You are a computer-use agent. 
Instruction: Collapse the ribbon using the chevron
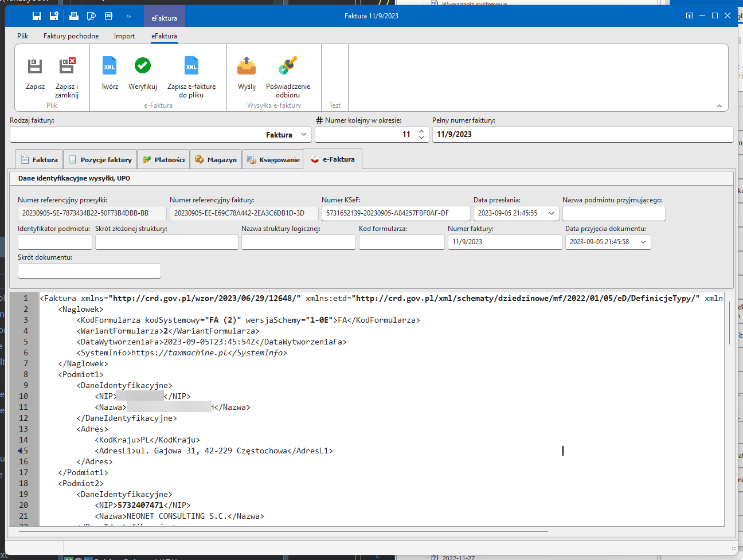pyautogui.click(x=719, y=106)
